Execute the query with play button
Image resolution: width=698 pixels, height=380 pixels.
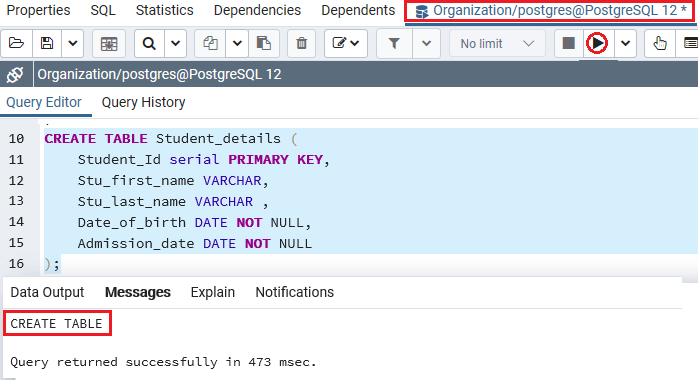tap(597, 44)
